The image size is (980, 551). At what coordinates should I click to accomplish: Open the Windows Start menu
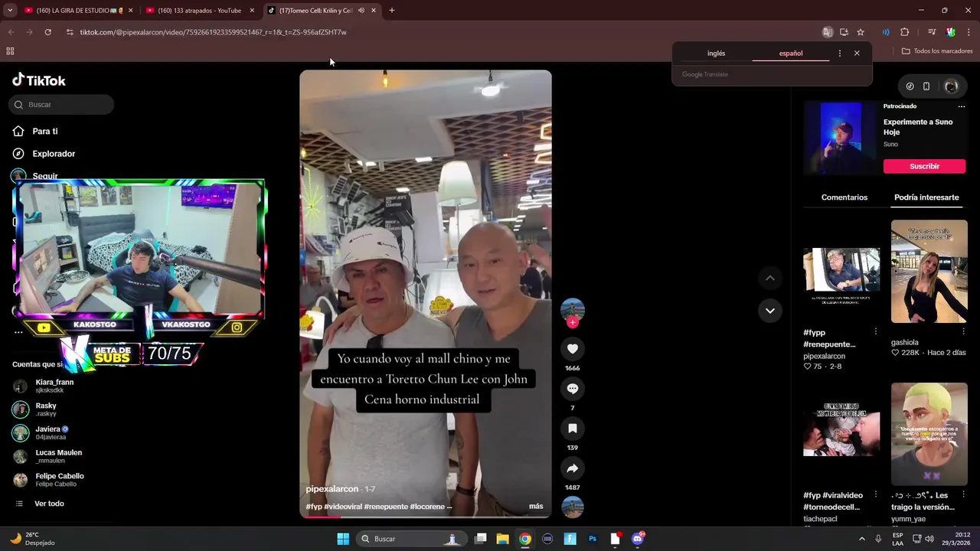(343, 539)
